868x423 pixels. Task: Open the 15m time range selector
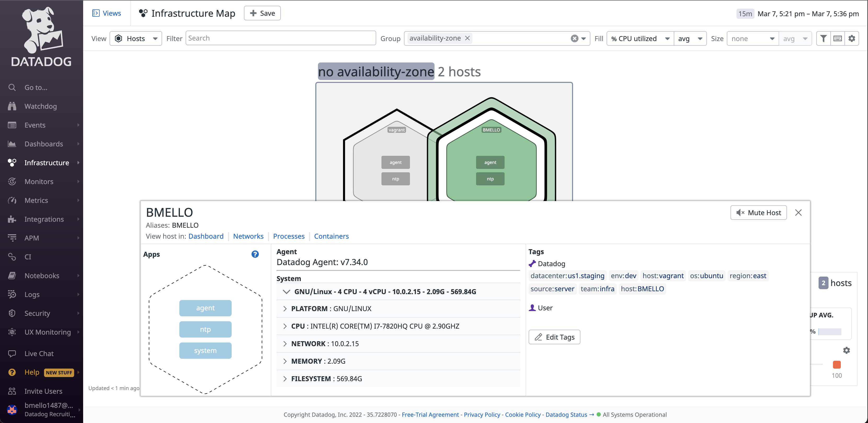[745, 14]
